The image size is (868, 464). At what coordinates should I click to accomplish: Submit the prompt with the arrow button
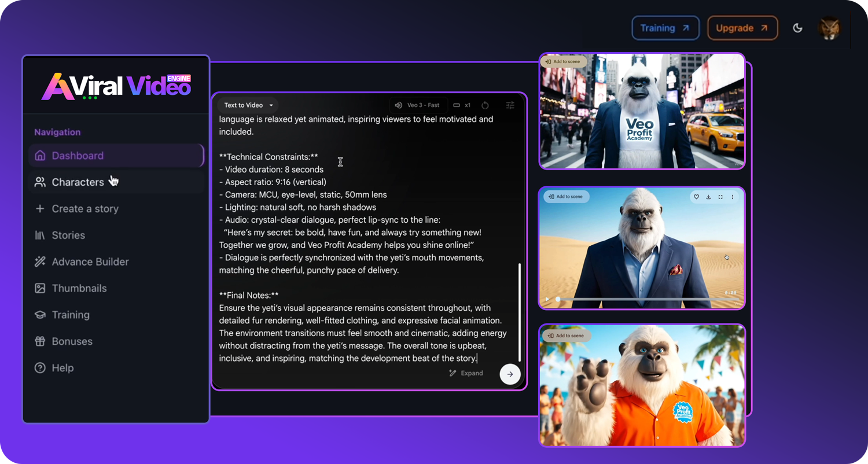tap(510, 374)
